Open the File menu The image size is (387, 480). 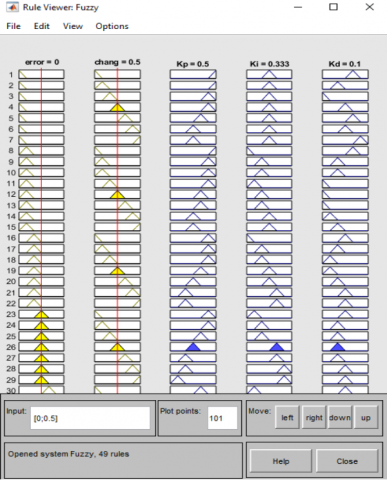point(13,26)
